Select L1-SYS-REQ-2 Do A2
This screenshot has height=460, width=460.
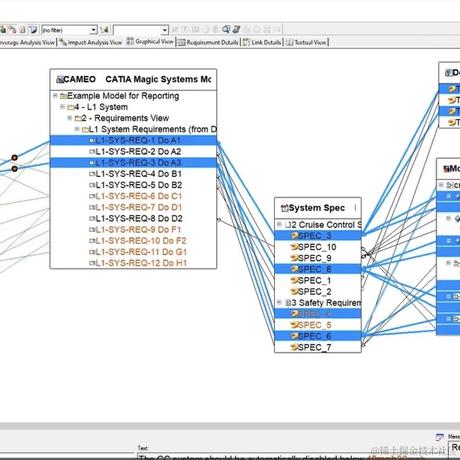coord(133,152)
